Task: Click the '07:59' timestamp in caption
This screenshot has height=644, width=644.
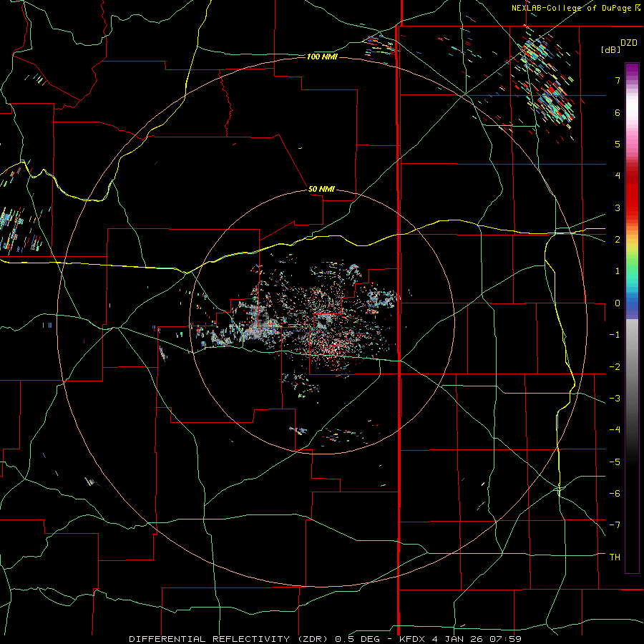Action: click(x=504, y=639)
